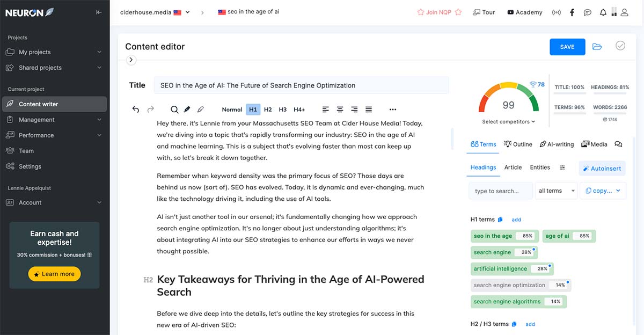Image resolution: width=644 pixels, height=335 pixels.
Task: Open the Facebook icon in the top bar
Action: (x=572, y=12)
